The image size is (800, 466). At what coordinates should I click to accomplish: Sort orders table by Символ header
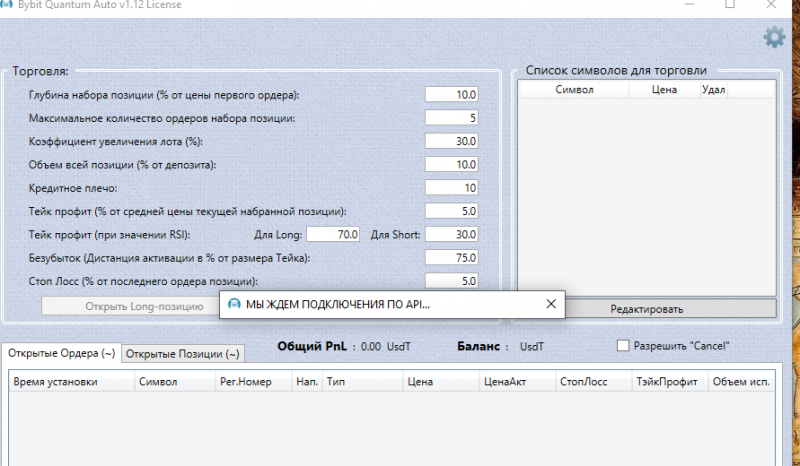pos(175,382)
